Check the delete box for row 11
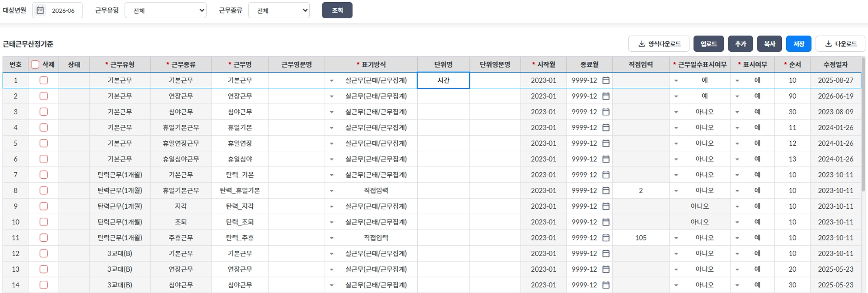The width and height of the screenshot is (868, 293). click(x=44, y=238)
